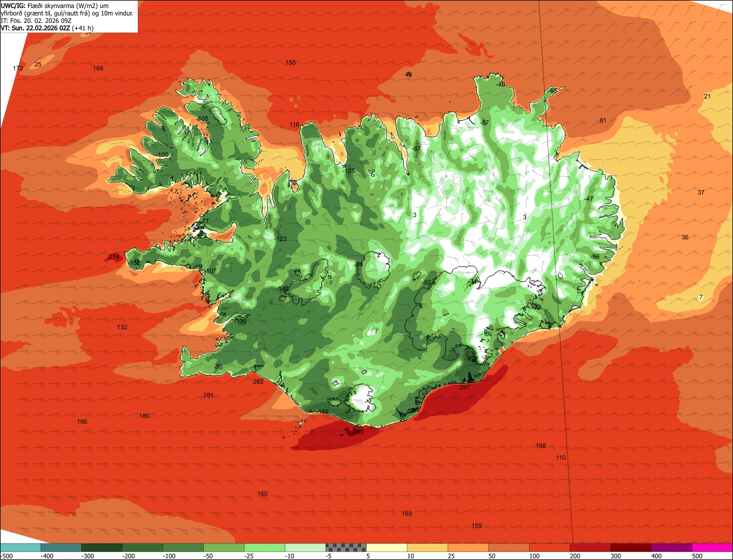Click the map value -140 in west Iceland
This screenshot has width=733, height=560.
click(x=282, y=289)
